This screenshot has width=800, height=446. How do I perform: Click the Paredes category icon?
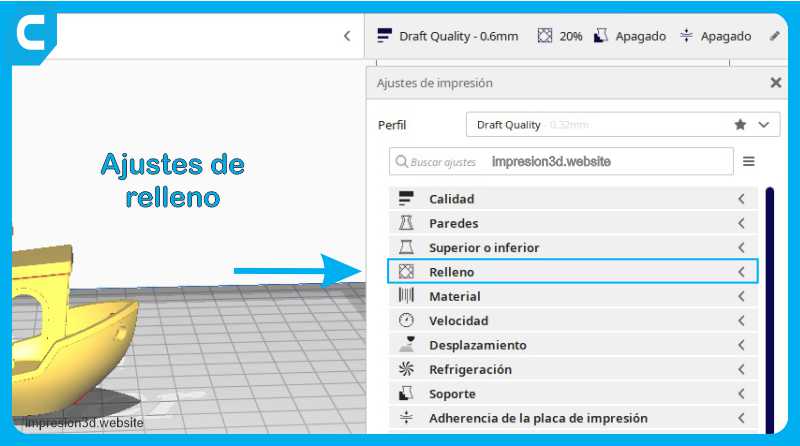coord(406,223)
